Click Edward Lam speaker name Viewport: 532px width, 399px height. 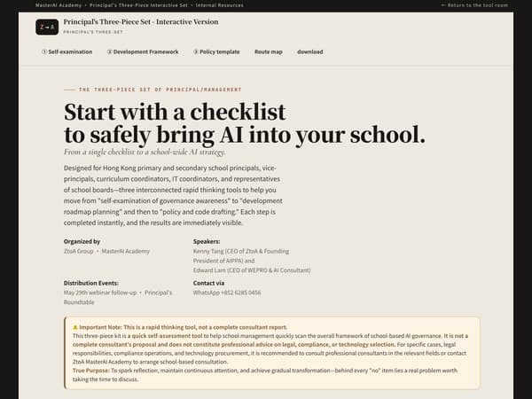pyautogui.click(x=209, y=270)
